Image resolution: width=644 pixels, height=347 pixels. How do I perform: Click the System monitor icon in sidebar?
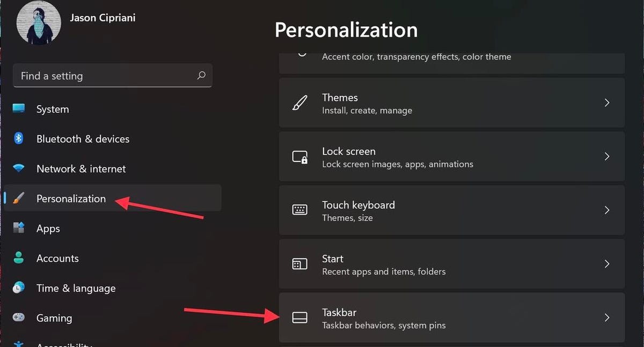point(19,109)
